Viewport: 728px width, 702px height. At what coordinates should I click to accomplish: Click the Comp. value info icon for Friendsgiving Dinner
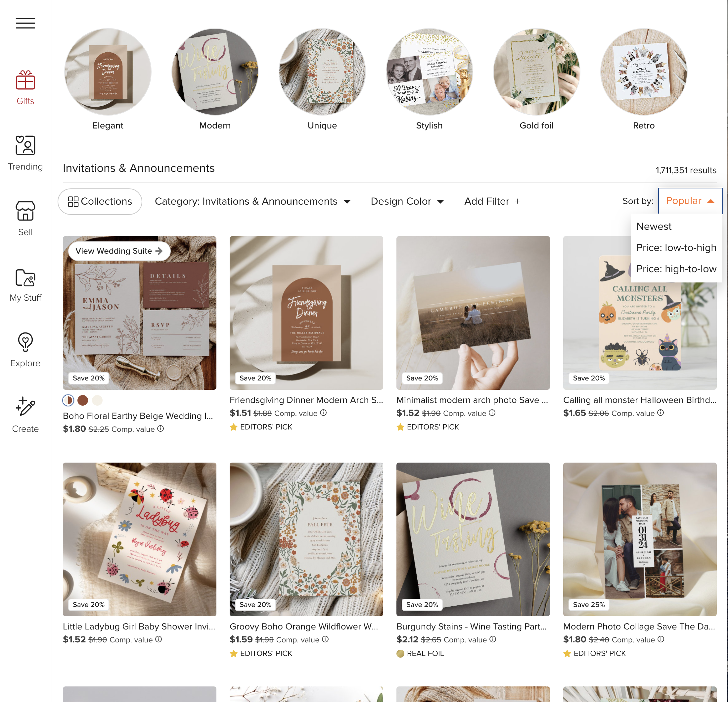coord(323,413)
